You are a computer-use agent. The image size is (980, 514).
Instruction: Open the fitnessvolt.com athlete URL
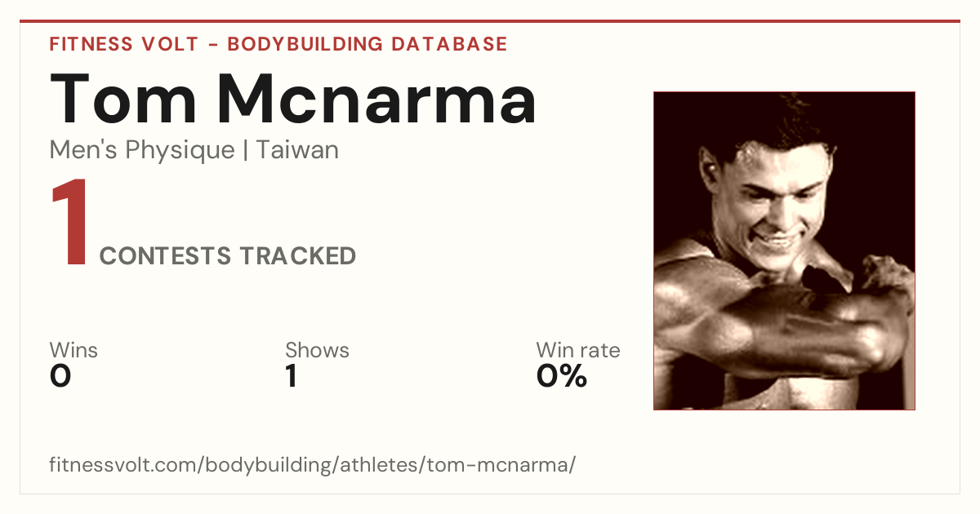tap(313, 466)
